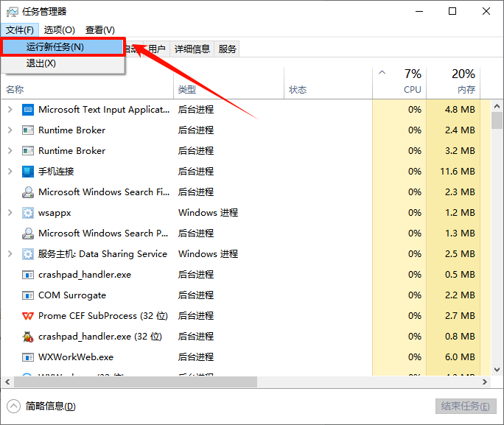Switch to the 用户 tab

pos(156,49)
